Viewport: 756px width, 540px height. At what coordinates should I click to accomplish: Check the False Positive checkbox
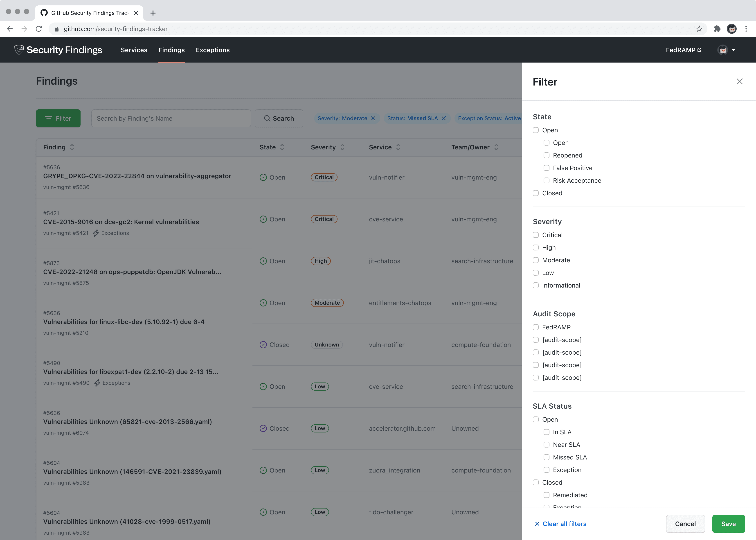(546, 168)
